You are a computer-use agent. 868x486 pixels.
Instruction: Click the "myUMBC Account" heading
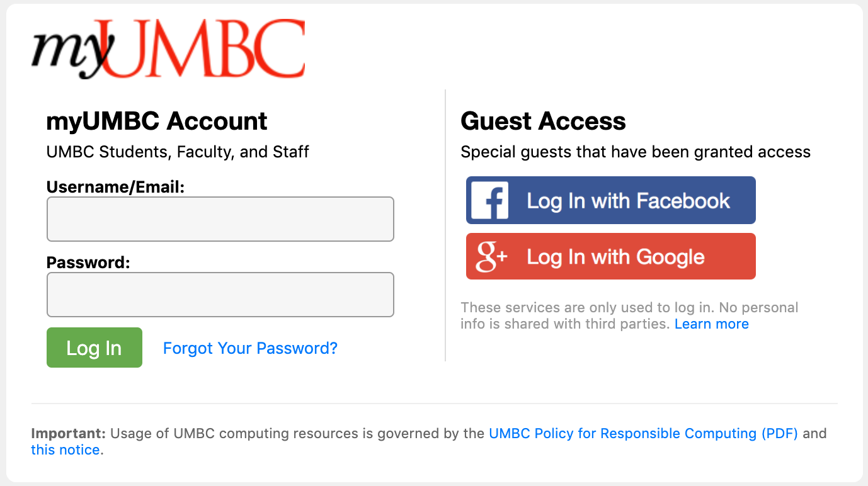(156, 120)
